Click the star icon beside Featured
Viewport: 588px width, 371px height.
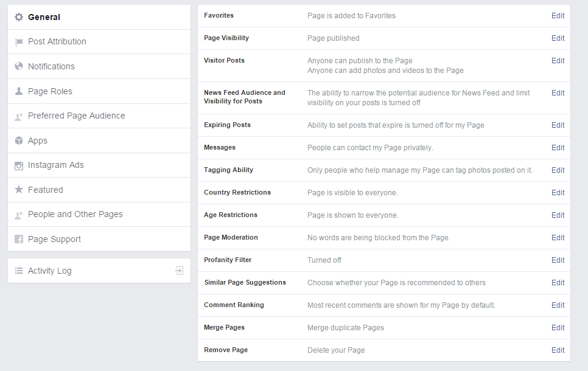19,189
